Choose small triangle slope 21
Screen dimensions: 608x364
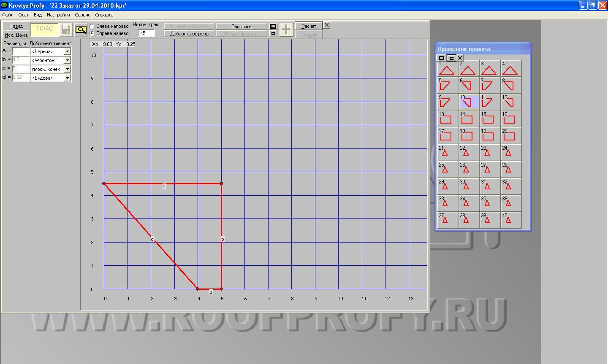[x=448, y=153]
